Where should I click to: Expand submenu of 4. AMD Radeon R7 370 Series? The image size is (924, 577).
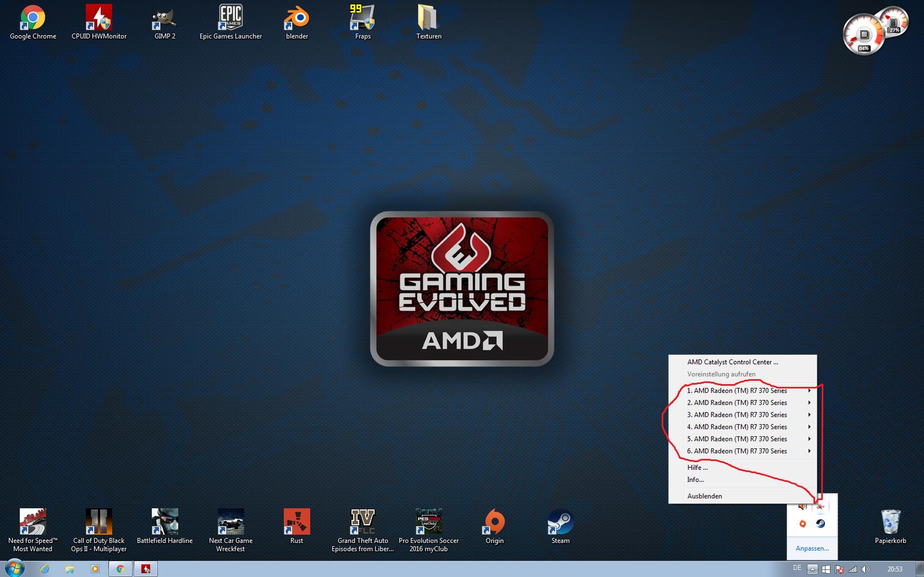[x=742, y=427]
